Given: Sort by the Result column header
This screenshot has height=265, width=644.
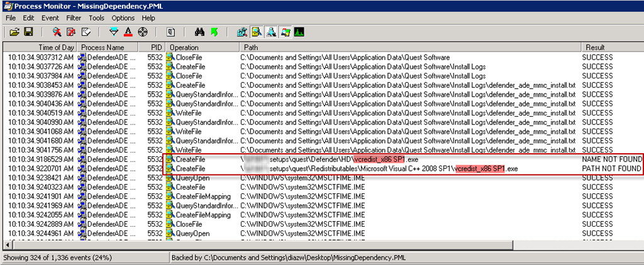Looking at the screenshot, I should (x=594, y=47).
